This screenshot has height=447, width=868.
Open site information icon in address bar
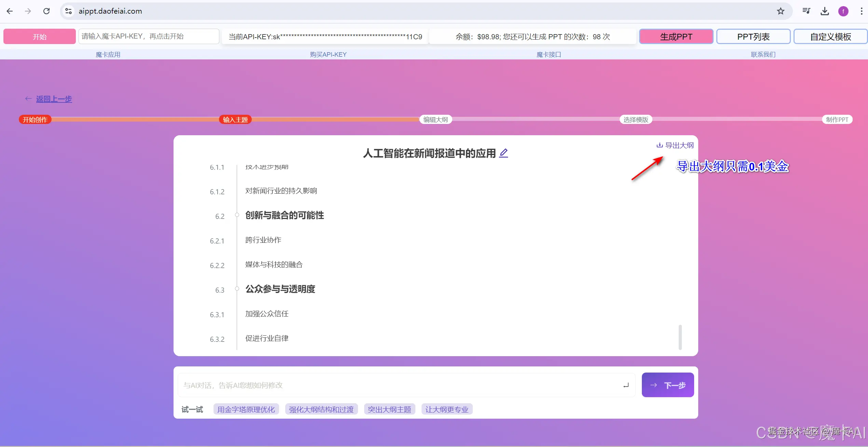pyautogui.click(x=69, y=11)
